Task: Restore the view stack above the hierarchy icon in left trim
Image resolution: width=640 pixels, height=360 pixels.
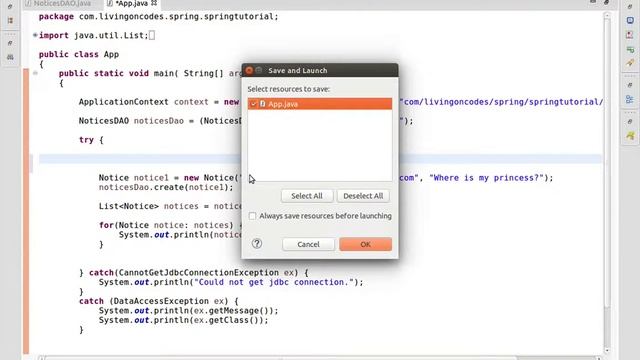Action: pyautogui.click(x=10, y=43)
